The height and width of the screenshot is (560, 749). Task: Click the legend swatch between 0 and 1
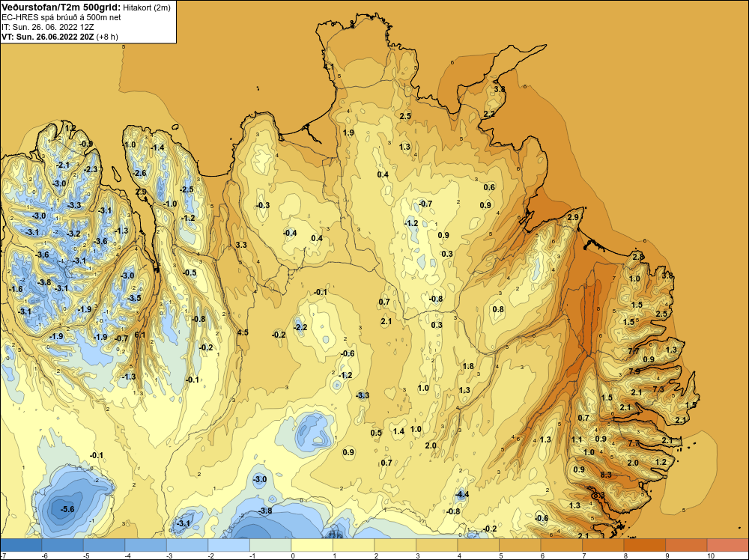pyautogui.click(x=312, y=545)
